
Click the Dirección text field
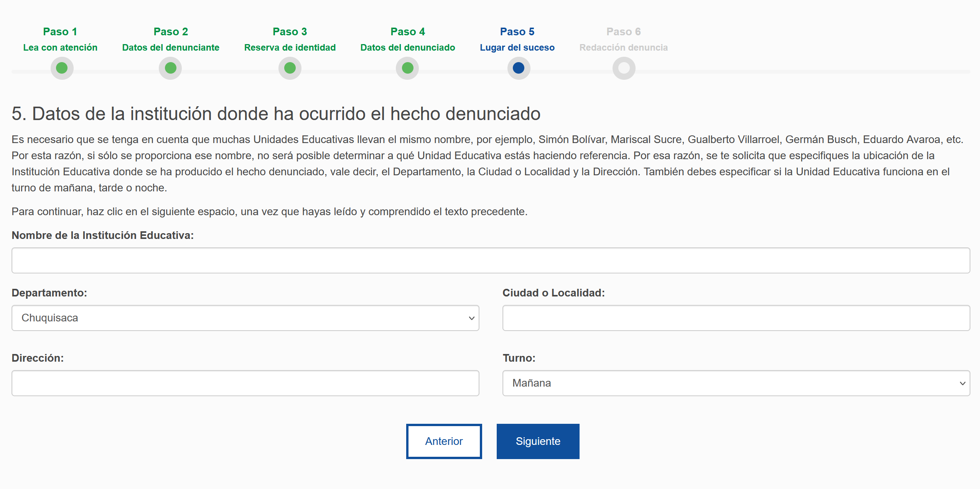tap(245, 383)
